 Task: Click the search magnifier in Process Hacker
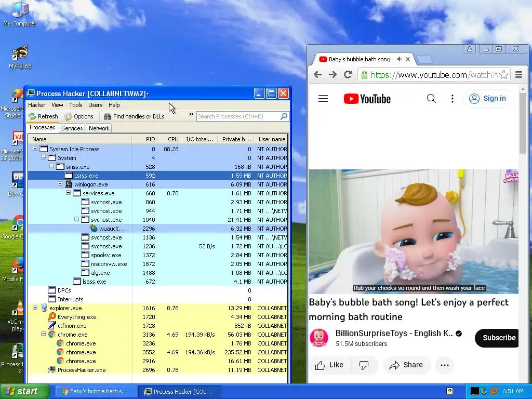[284, 116]
